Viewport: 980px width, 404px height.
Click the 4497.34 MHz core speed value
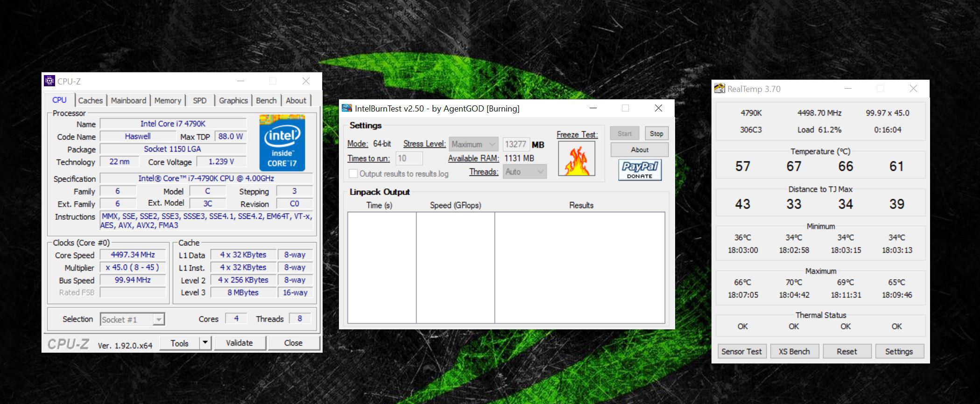point(133,255)
